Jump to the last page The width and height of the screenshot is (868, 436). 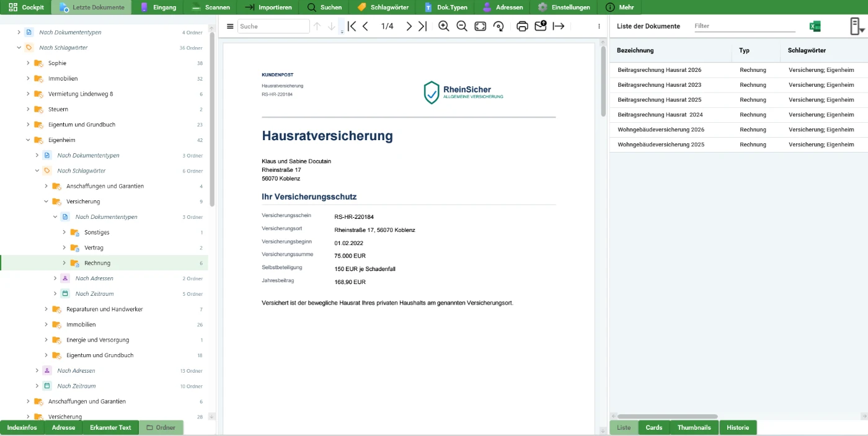tap(422, 26)
